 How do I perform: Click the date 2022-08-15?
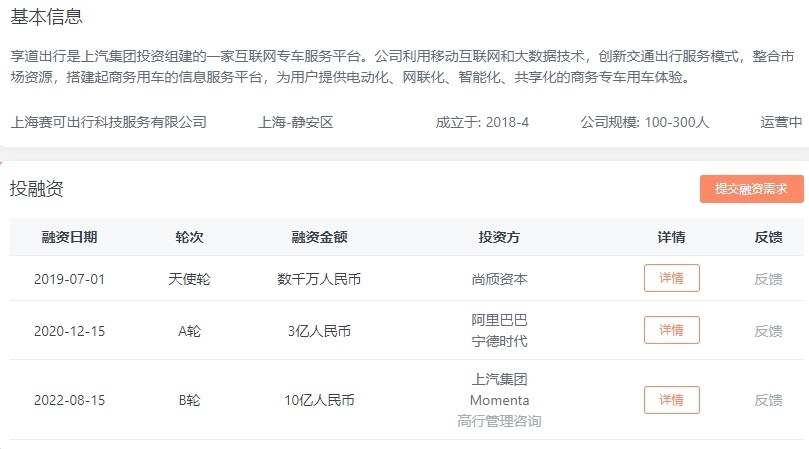pos(70,400)
